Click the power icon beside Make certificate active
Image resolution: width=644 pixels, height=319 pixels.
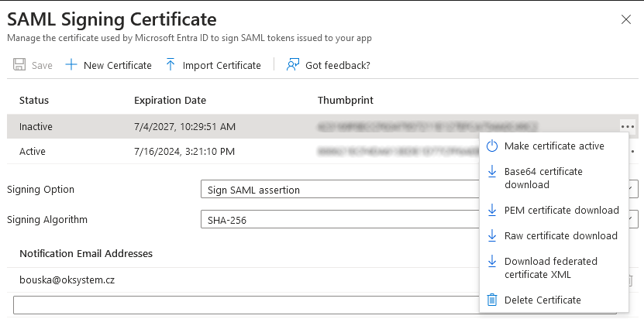491,146
